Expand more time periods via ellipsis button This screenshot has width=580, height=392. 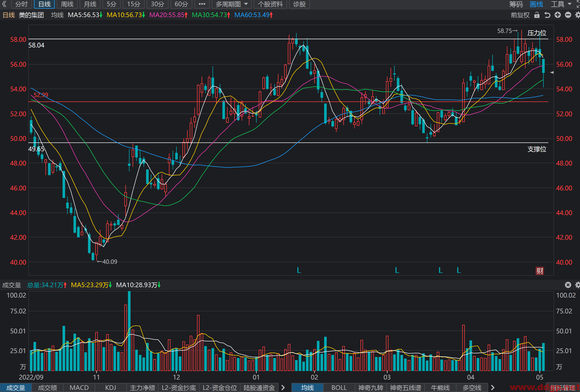tap(202, 4)
